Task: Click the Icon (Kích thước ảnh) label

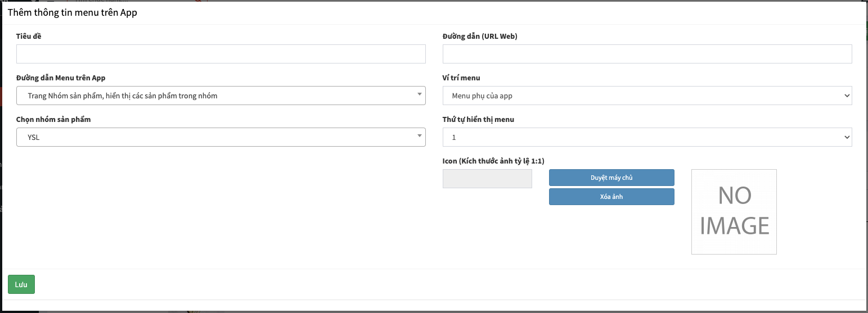Action: tap(493, 161)
